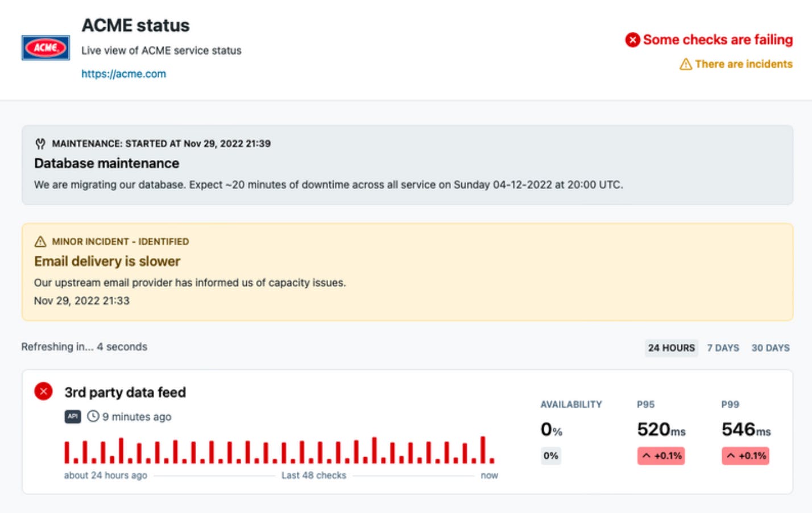Open the https://acme.com link
Viewport: 812px width, 513px height.
[x=124, y=74]
